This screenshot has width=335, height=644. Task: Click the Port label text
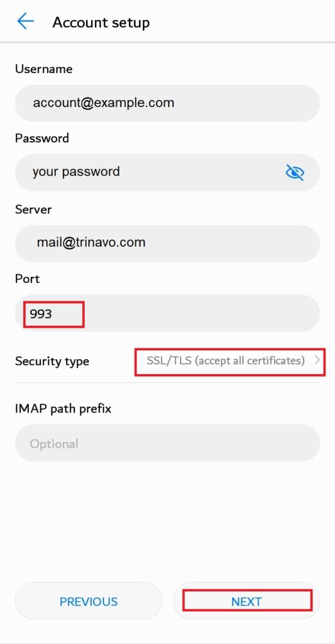[x=27, y=279]
